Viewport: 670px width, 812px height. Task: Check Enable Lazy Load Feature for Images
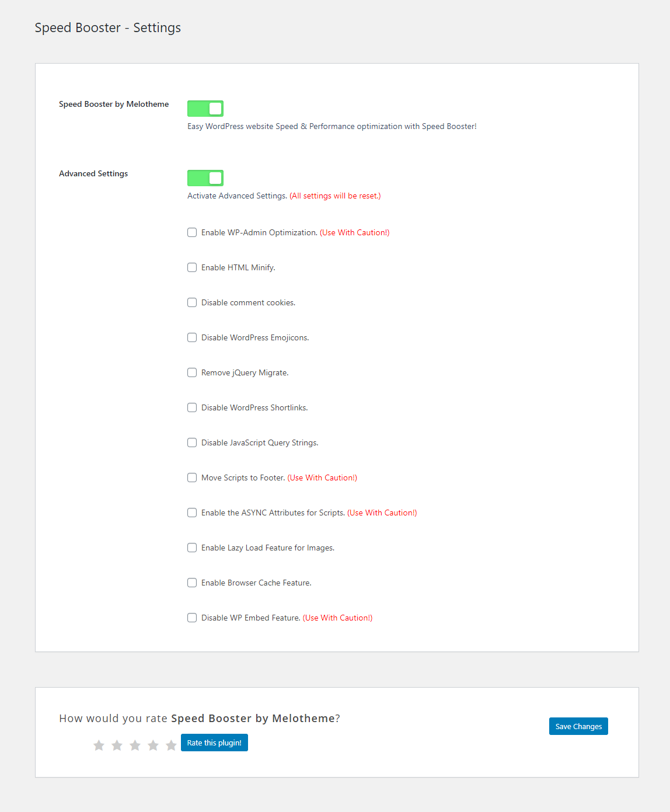[x=192, y=548]
